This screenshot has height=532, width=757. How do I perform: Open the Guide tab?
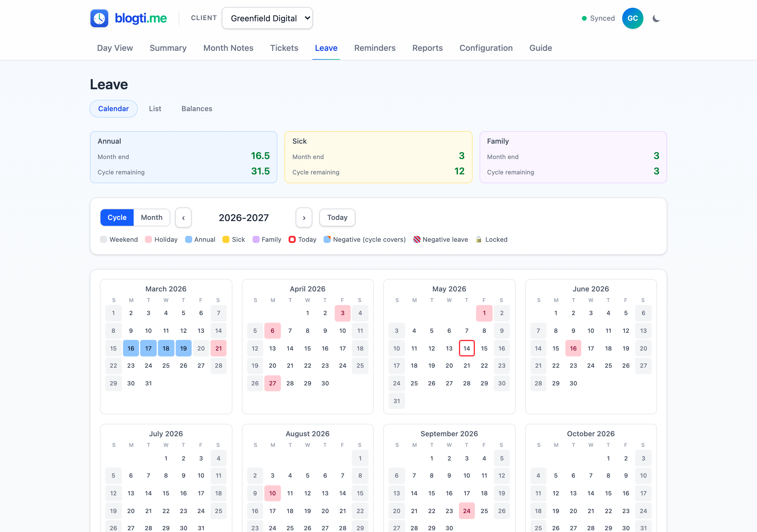(x=541, y=48)
